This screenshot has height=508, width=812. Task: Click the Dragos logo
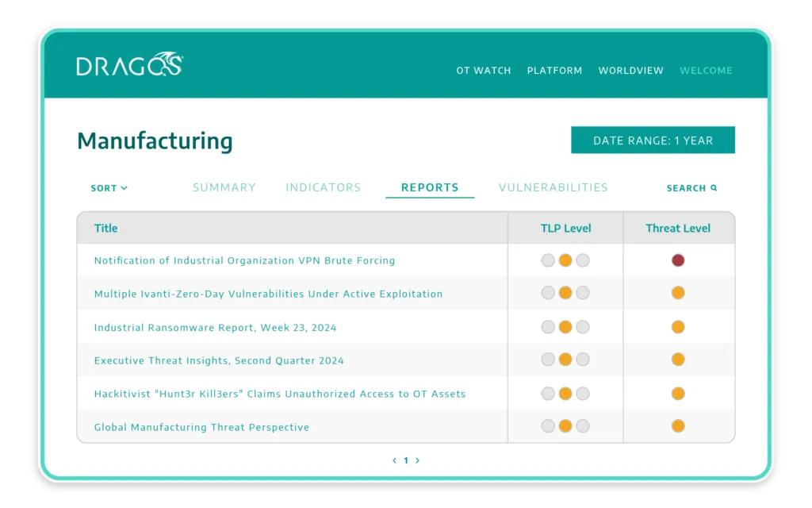(129, 64)
